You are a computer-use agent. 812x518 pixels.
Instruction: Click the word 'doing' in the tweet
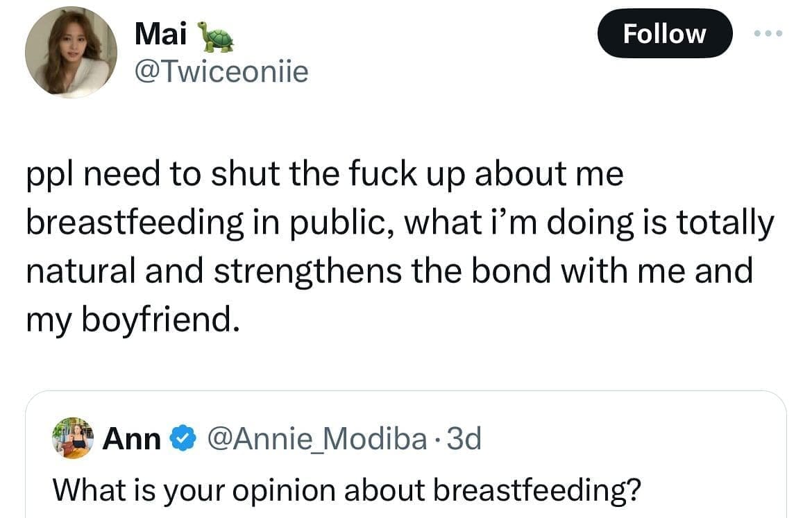pos(576,223)
